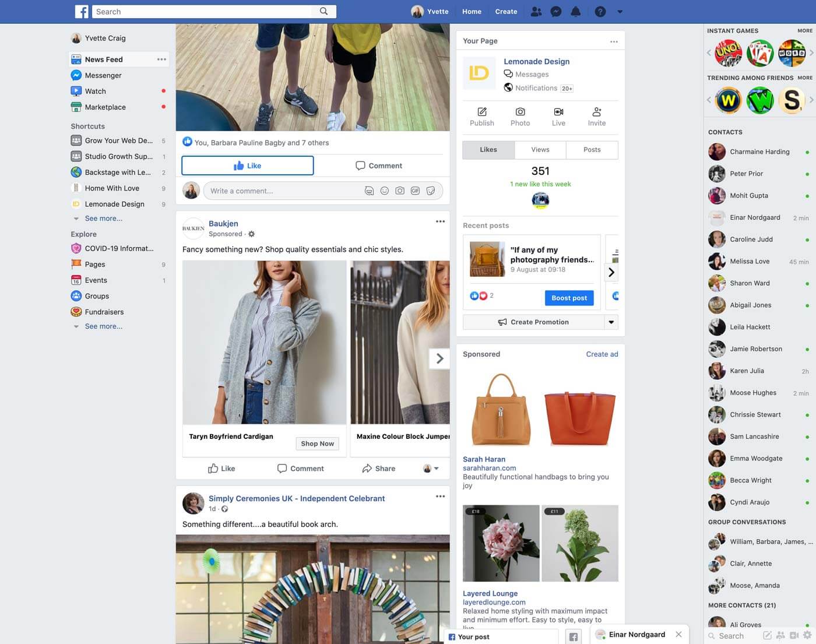Open Simply Ceremonies post options menu
The image size is (816, 644).
coord(440,497)
